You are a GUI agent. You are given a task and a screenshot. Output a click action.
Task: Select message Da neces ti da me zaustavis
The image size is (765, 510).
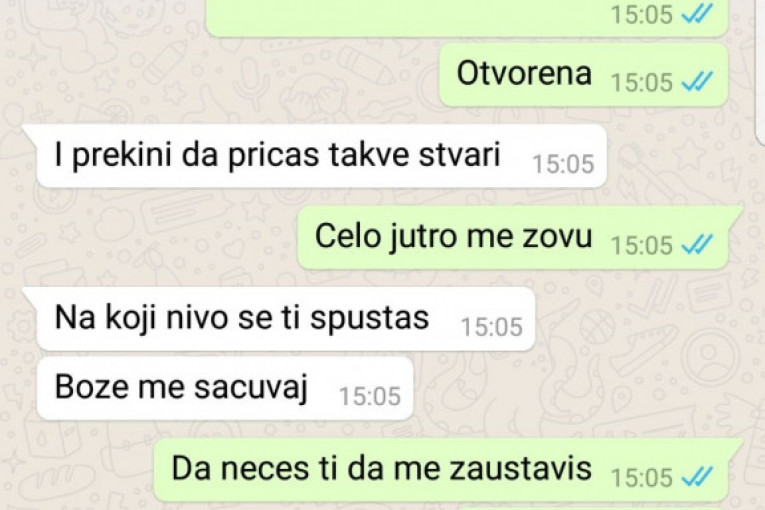382,468
